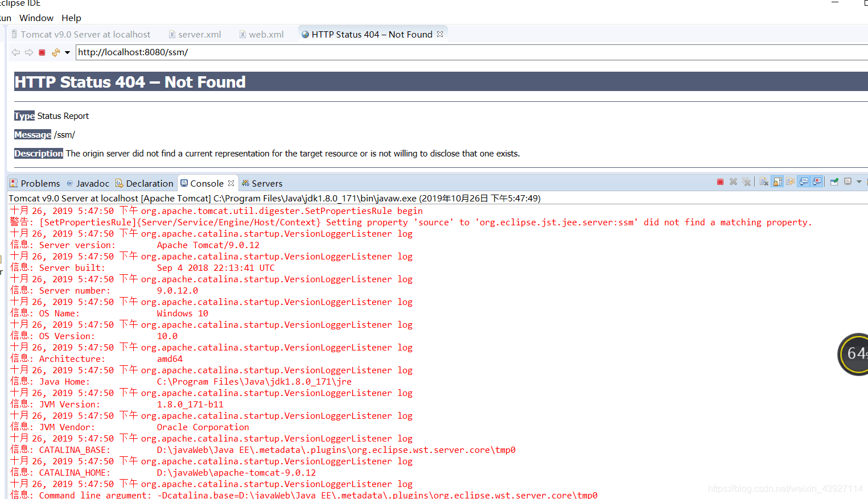Click the Message label in error page
868x499 pixels.
click(x=33, y=135)
